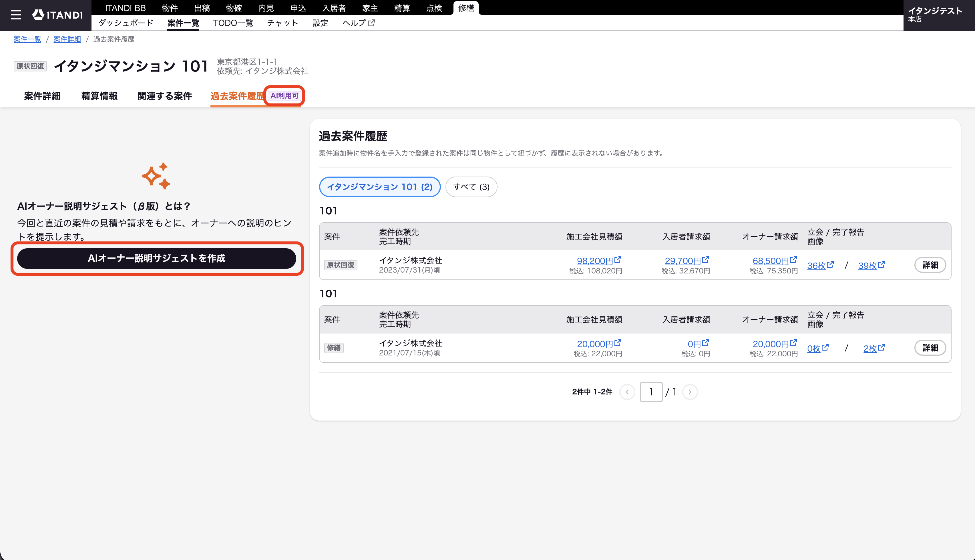This screenshot has height=560, width=975.
Task: Open the 案件一覧 menu item
Action: 183,23
